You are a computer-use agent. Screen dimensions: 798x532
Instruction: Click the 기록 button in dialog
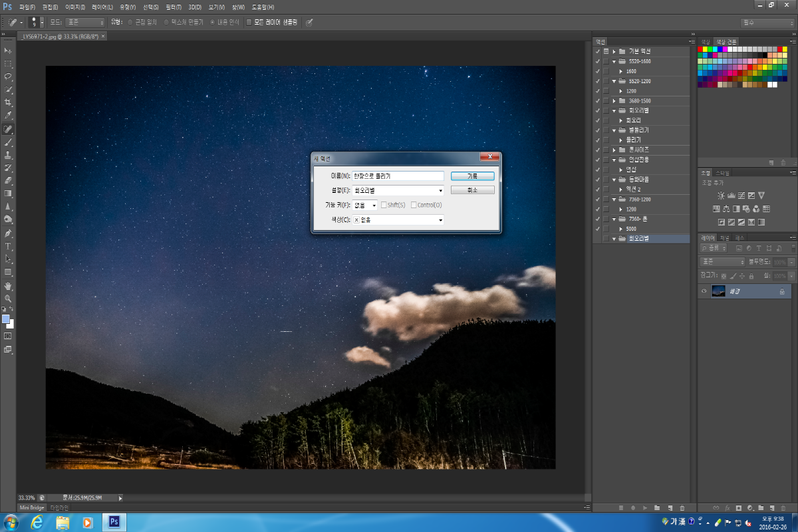point(472,176)
